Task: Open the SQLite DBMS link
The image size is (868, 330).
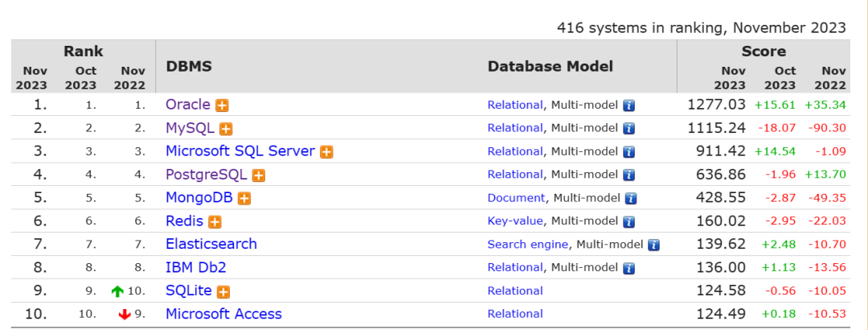Action: [x=189, y=291]
